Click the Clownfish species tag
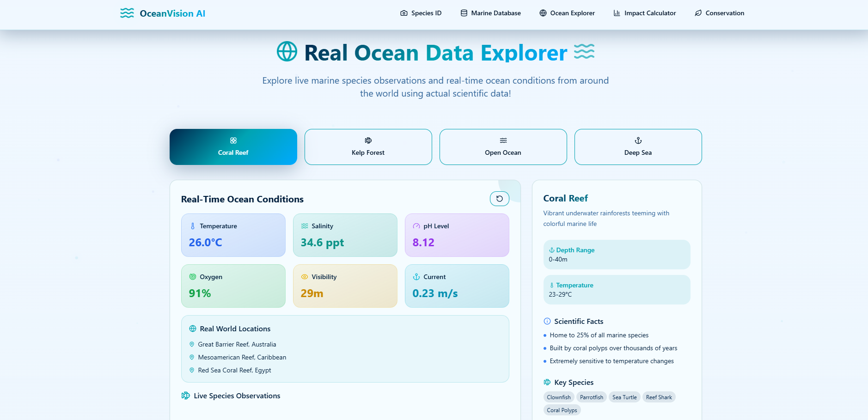The height and width of the screenshot is (420, 868). (559, 397)
